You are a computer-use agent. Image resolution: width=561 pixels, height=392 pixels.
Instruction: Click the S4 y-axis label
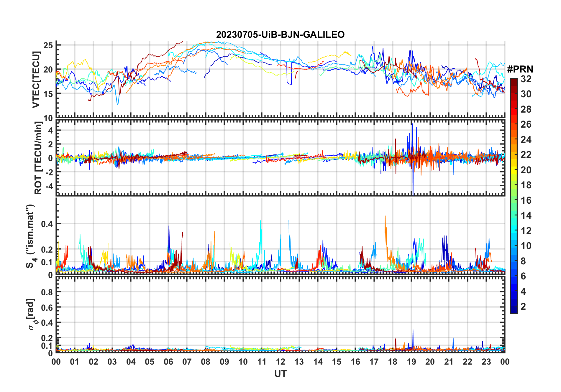tap(31, 236)
